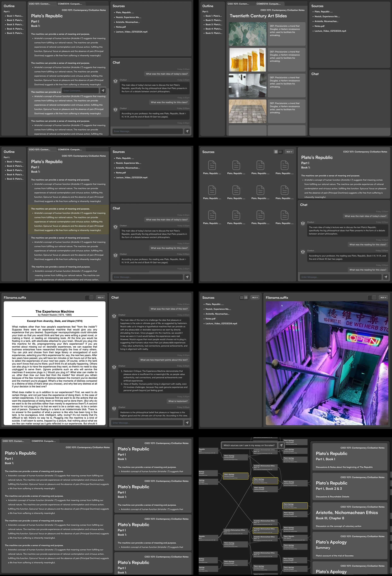Click 'The Experience Machine' document title
The width and height of the screenshot is (392, 576).
coord(55,311)
